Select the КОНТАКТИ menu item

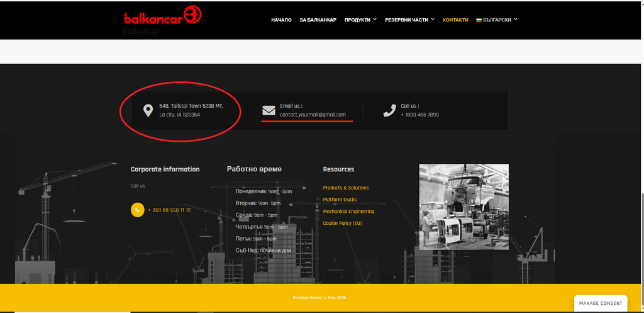455,20
